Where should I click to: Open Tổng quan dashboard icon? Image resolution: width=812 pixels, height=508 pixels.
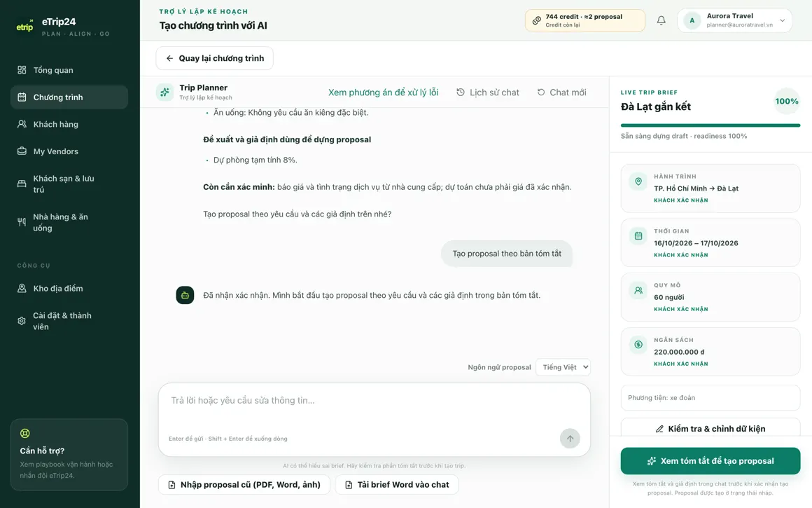click(x=22, y=70)
